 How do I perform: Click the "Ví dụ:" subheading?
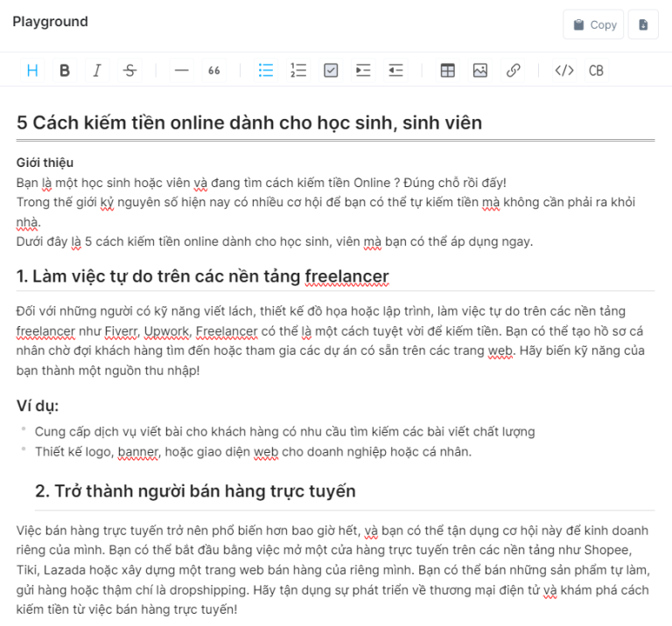(x=38, y=406)
